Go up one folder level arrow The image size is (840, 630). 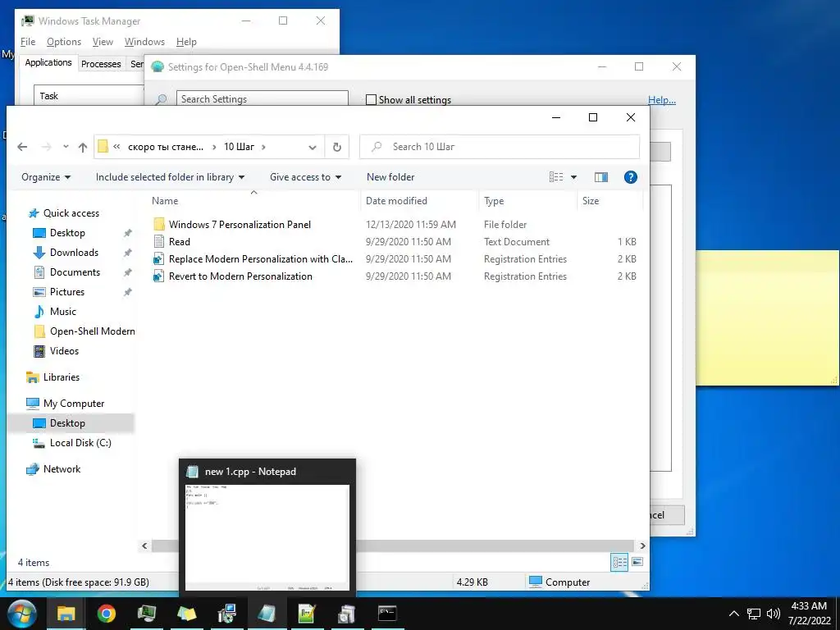[83, 147]
